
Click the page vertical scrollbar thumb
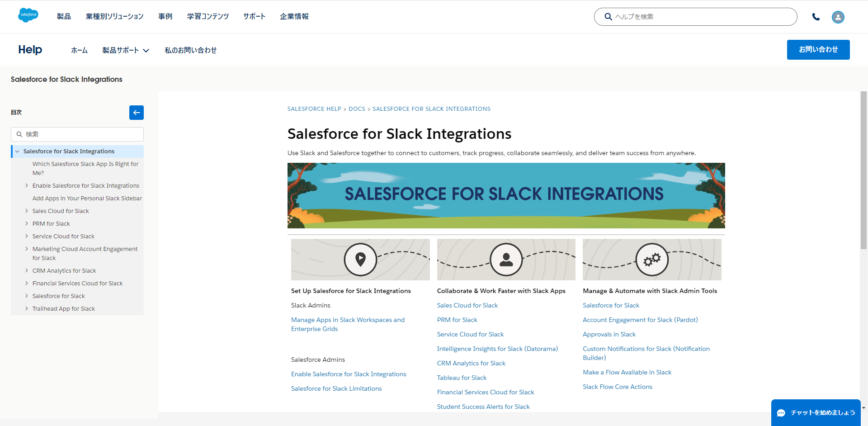(863, 170)
